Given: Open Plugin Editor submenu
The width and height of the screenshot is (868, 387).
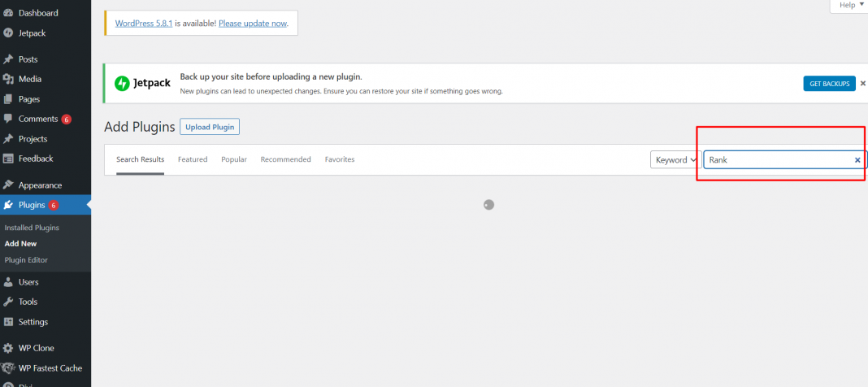Looking at the screenshot, I should [26, 259].
